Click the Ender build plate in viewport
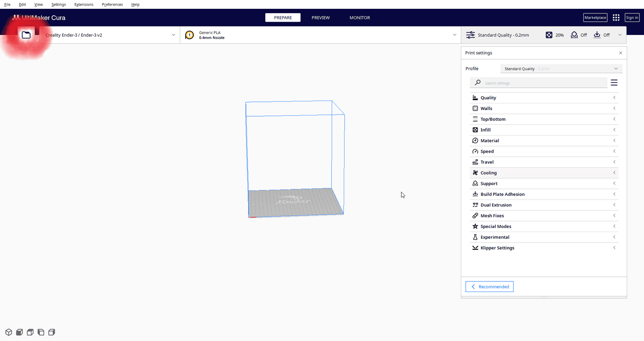The width and height of the screenshot is (644, 341). pyautogui.click(x=295, y=202)
